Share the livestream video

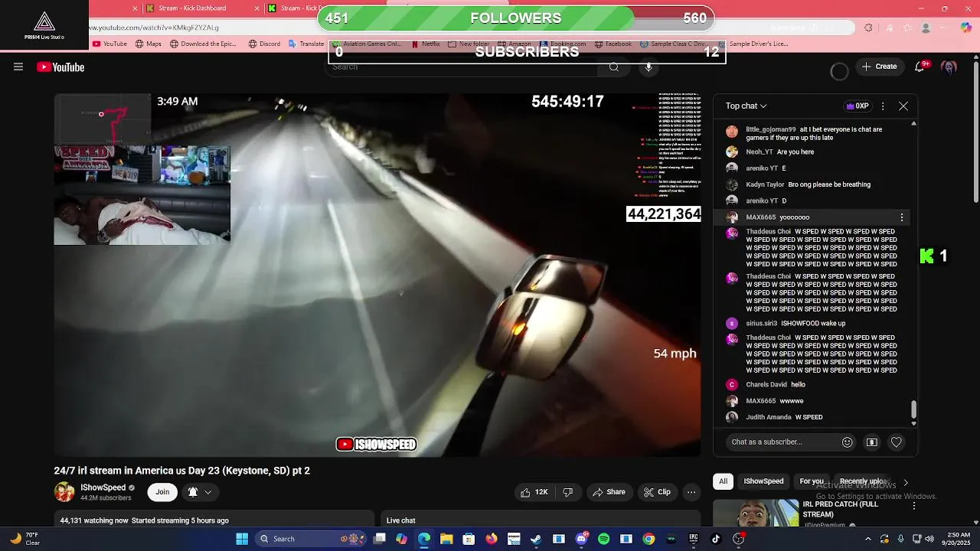point(609,492)
